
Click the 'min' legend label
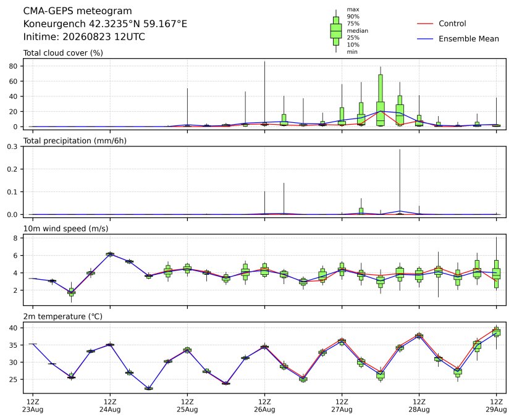point(352,52)
